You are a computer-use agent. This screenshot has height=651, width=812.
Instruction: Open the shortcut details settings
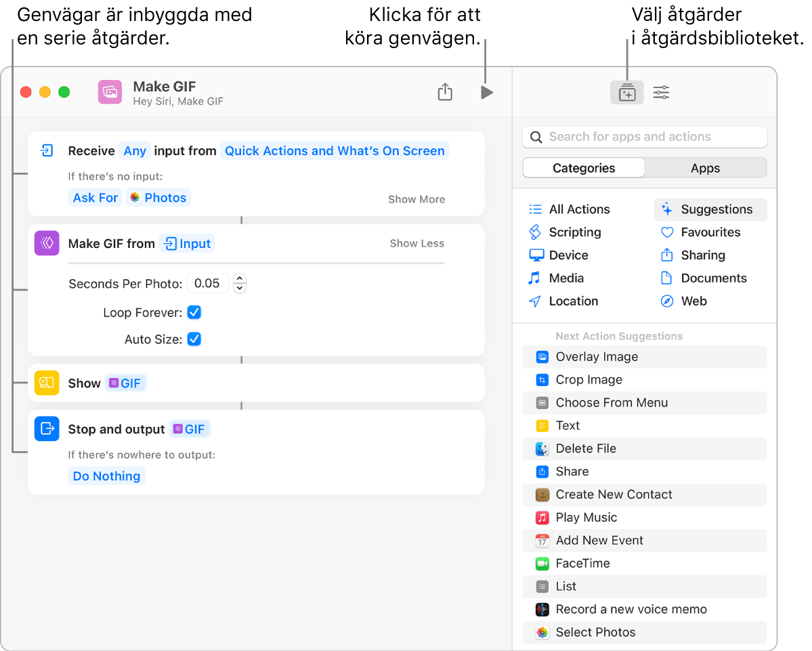(x=661, y=93)
